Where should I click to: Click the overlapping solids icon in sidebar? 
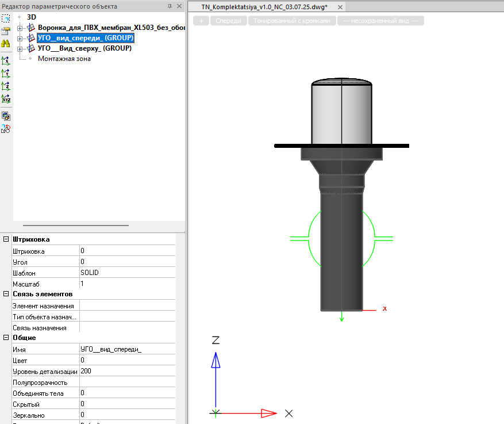coord(6,116)
